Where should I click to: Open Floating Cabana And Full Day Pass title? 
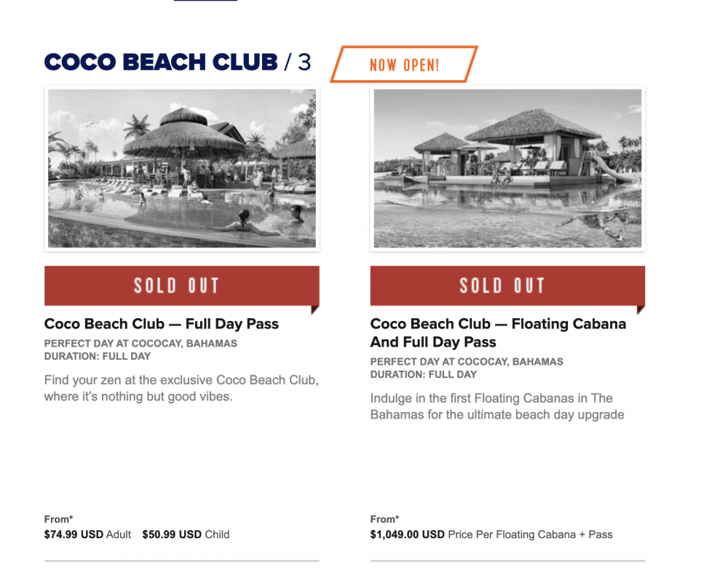[498, 333]
